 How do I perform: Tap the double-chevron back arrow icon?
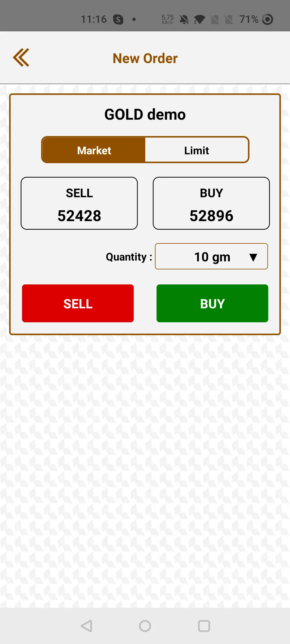click(21, 57)
